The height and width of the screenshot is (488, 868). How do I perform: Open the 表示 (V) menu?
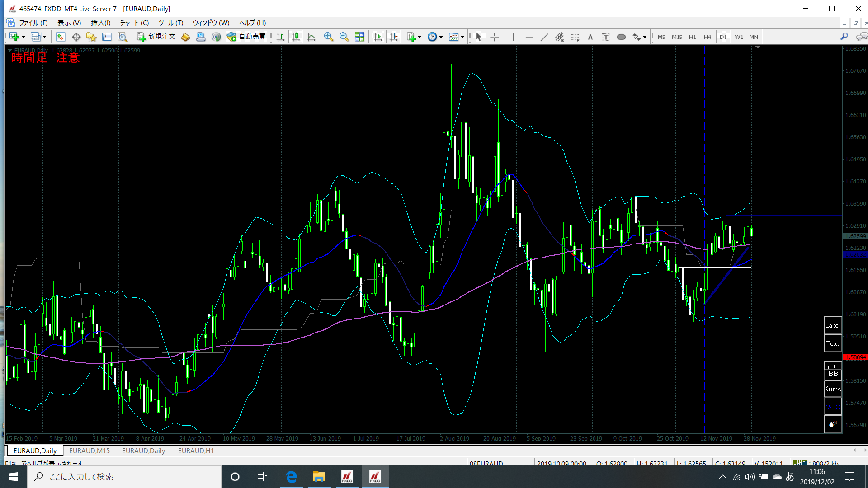[69, 23]
